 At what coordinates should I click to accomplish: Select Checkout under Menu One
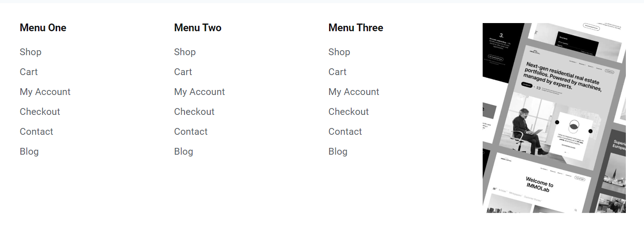pos(40,112)
